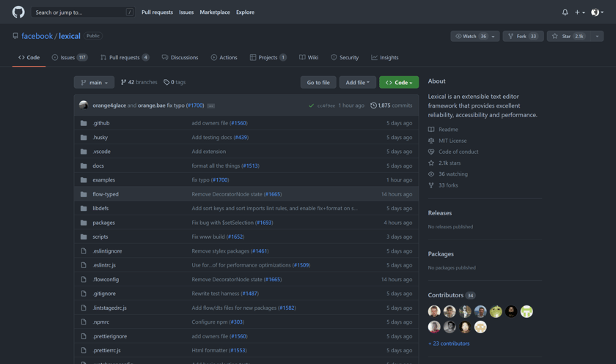
Task: Open the notifications bell
Action: [x=565, y=12]
